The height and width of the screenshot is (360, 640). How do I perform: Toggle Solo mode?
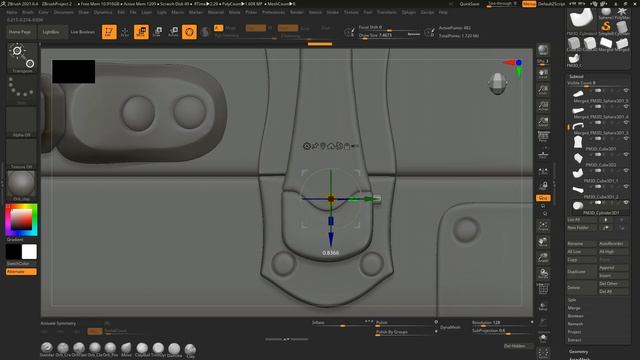tap(543, 338)
